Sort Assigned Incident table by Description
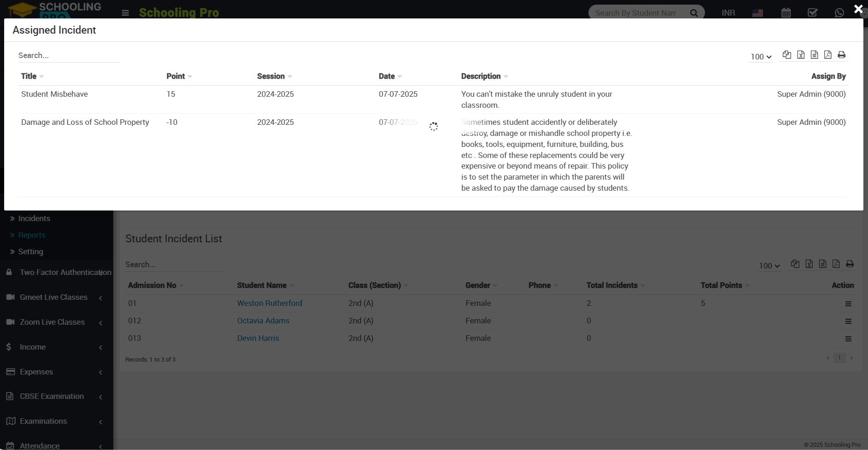The height and width of the screenshot is (450, 868). coord(484,76)
